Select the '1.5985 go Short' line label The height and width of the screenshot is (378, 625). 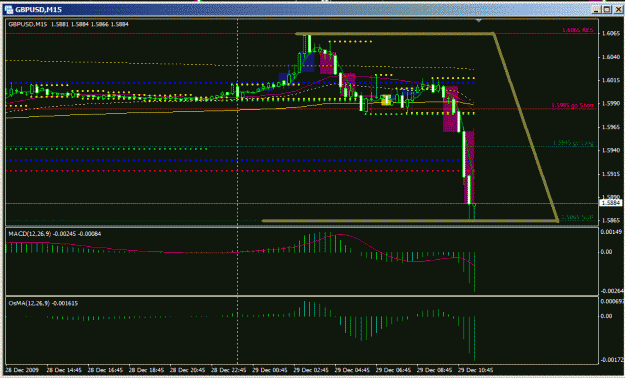point(572,106)
